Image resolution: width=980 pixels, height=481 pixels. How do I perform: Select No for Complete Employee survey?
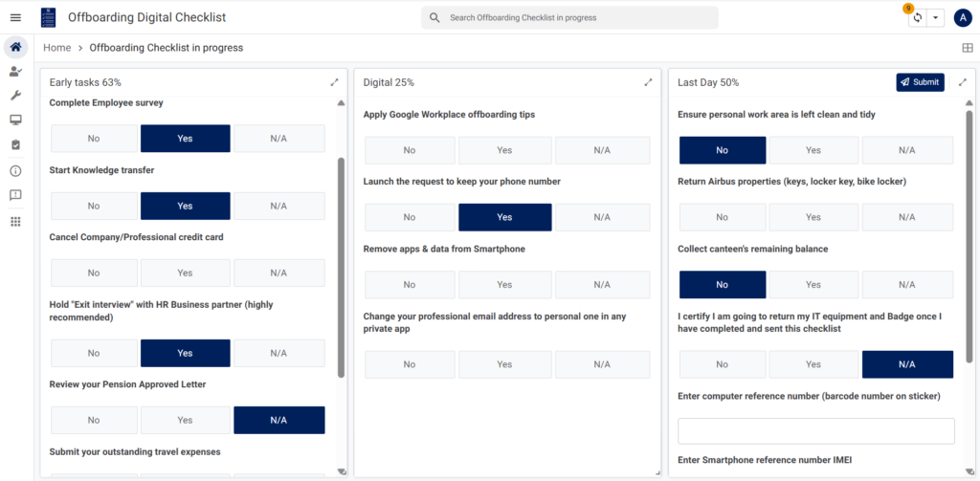pos(94,139)
